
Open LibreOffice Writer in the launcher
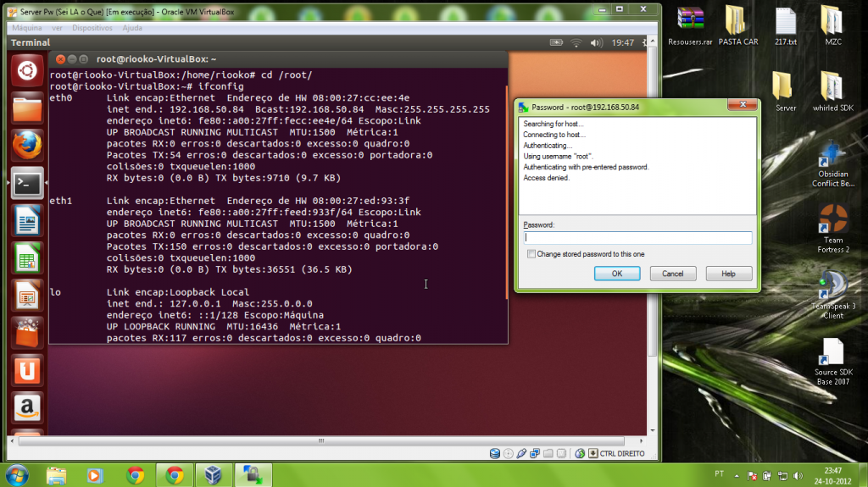pyautogui.click(x=27, y=219)
